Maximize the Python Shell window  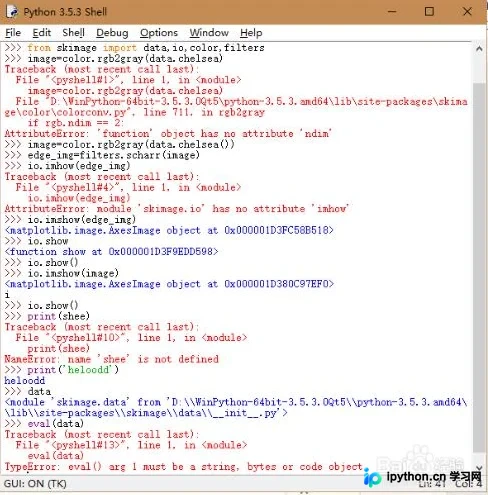coord(429,12)
